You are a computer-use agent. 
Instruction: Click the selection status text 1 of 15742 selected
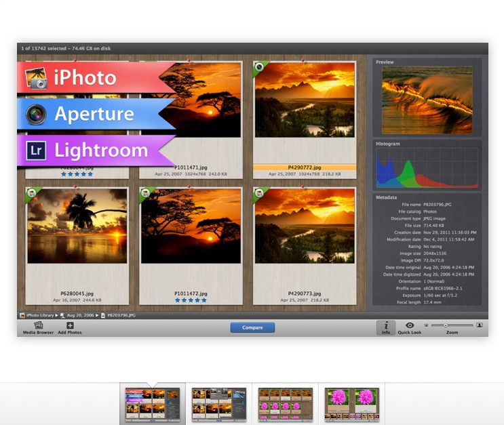(x=43, y=49)
